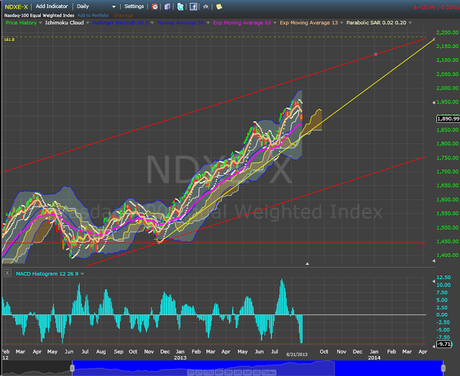460x376 pixels.
Task: Click the red snapshot icon in toolbar
Action: [x=155, y=7]
